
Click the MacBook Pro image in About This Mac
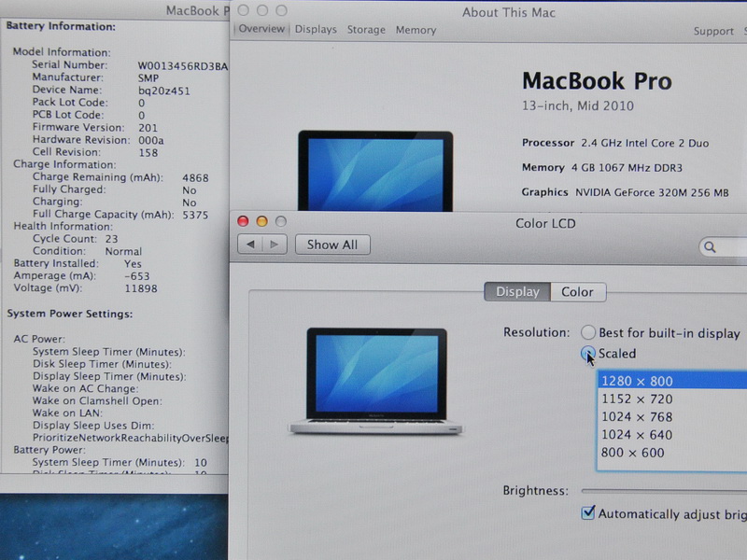(375, 171)
